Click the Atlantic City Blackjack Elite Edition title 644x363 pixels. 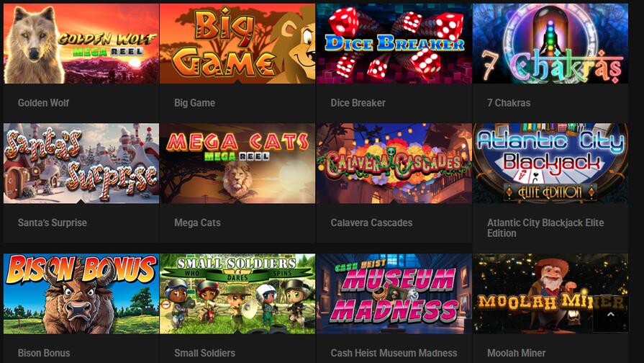click(x=545, y=228)
